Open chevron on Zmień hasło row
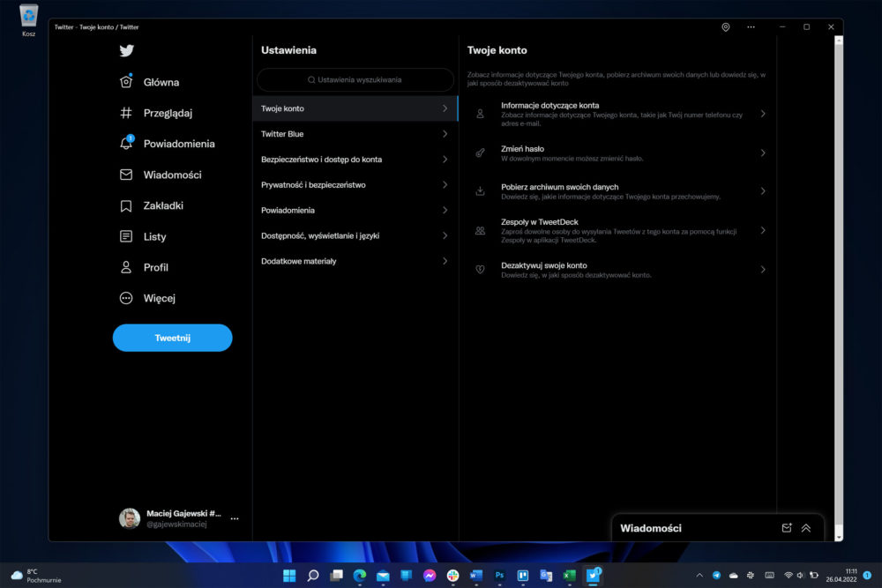This screenshot has height=588, width=882. (763, 153)
